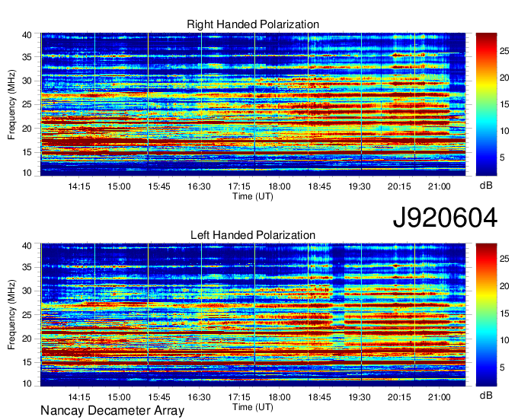
Task: Click the 15:00 tick label on the top plot
Action: click(119, 186)
